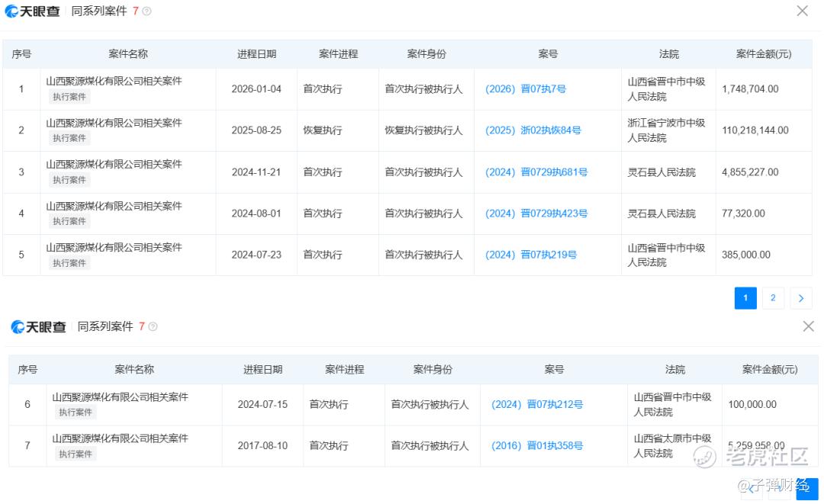Click the 案件金额(元) header in upper table
The image size is (824, 504).
[764, 54]
